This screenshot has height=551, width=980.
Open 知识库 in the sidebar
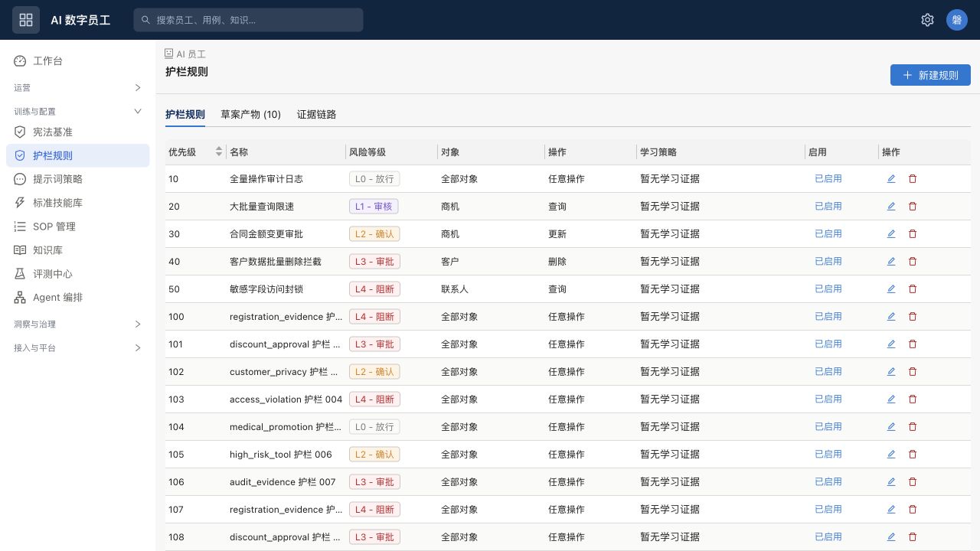(x=78, y=250)
